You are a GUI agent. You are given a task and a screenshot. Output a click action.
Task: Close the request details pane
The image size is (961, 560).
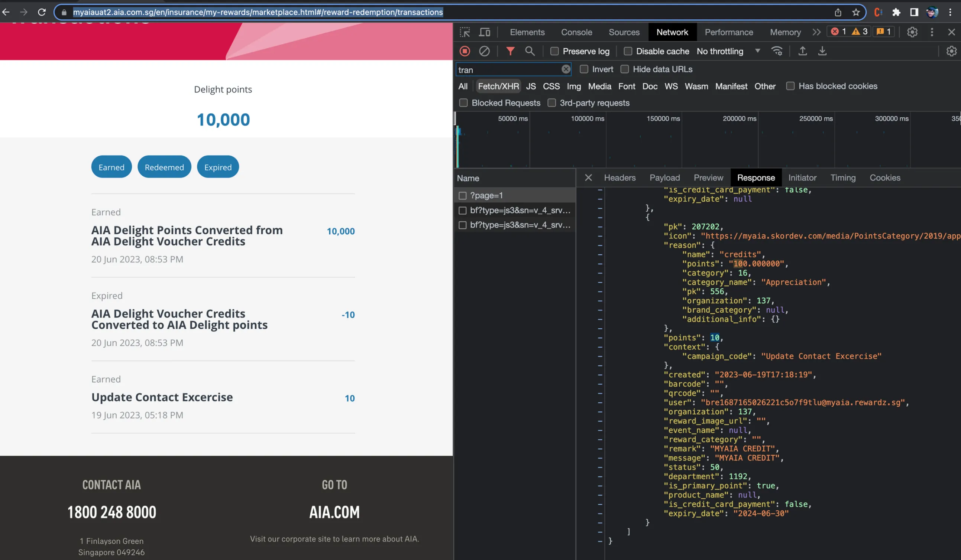pyautogui.click(x=588, y=178)
